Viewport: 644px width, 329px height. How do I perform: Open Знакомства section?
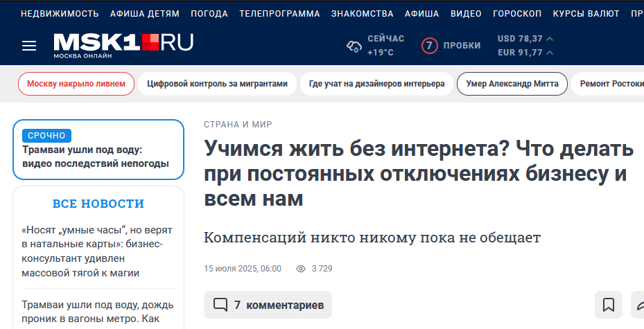[x=363, y=14]
